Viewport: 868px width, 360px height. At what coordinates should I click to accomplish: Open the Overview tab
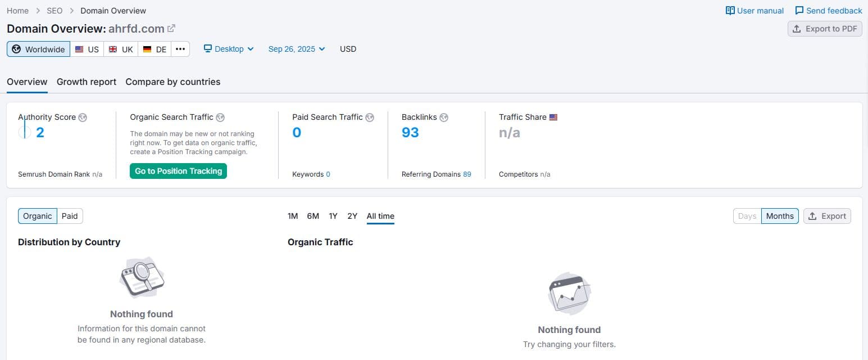[27, 82]
